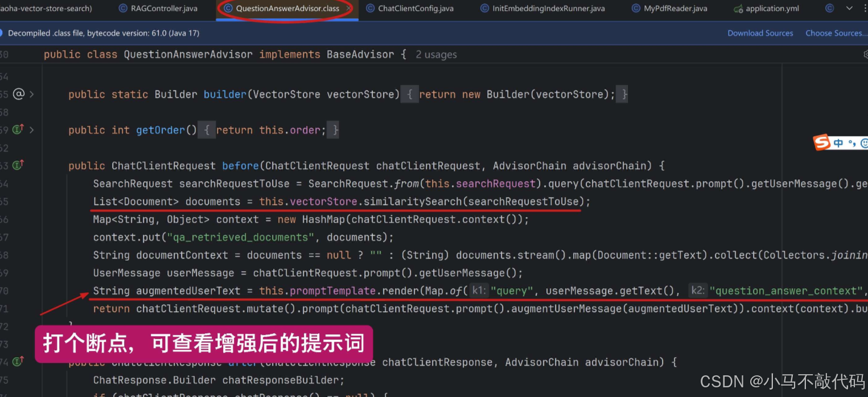The image size is (868, 397).
Task: Click the ChatClientConfig.java class file icon
Action: point(370,9)
